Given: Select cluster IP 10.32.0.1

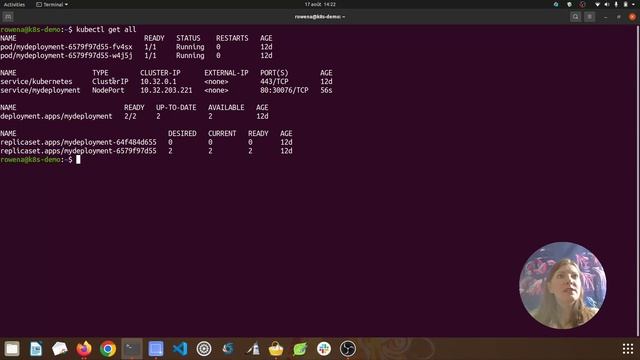Looking at the screenshot, I should click(158, 82).
